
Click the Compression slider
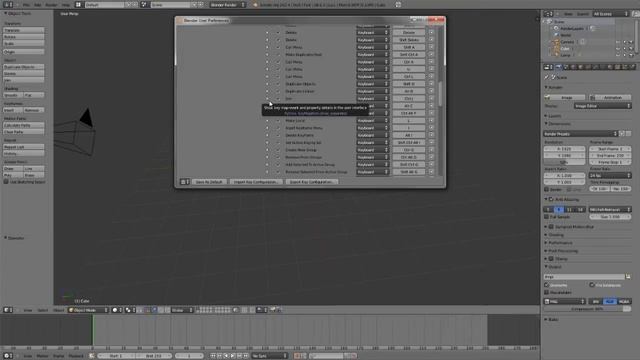(x=587, y=309)
